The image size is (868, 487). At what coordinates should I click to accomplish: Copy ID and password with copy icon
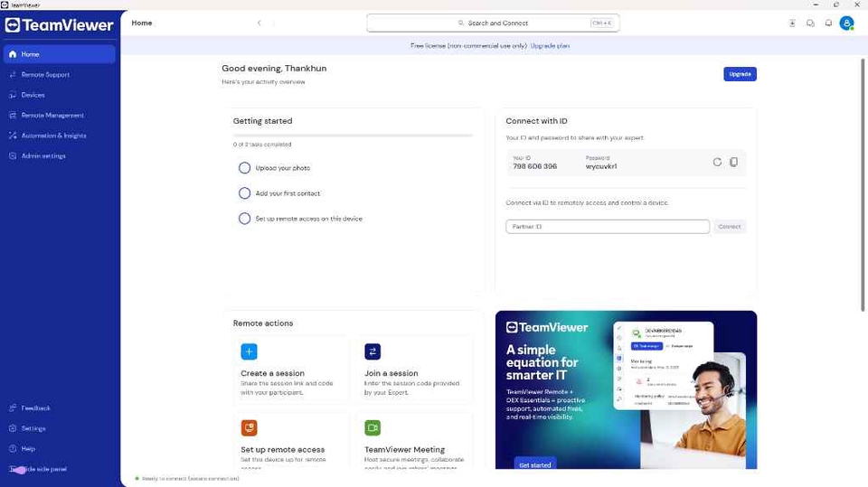733,163
